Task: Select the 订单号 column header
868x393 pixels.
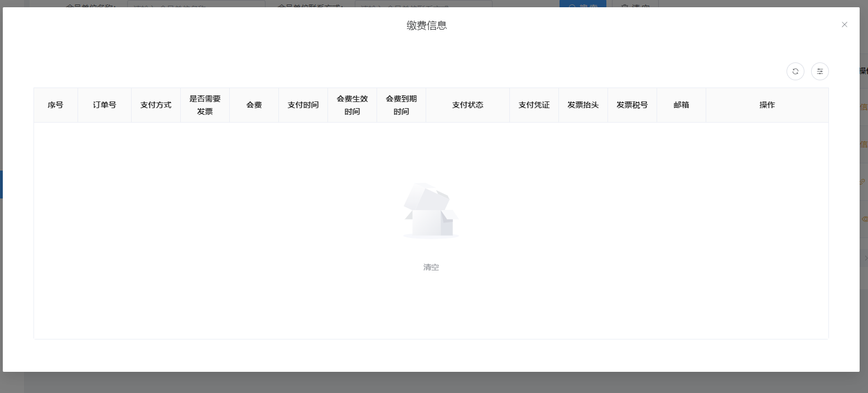Action: coord(104,105)
